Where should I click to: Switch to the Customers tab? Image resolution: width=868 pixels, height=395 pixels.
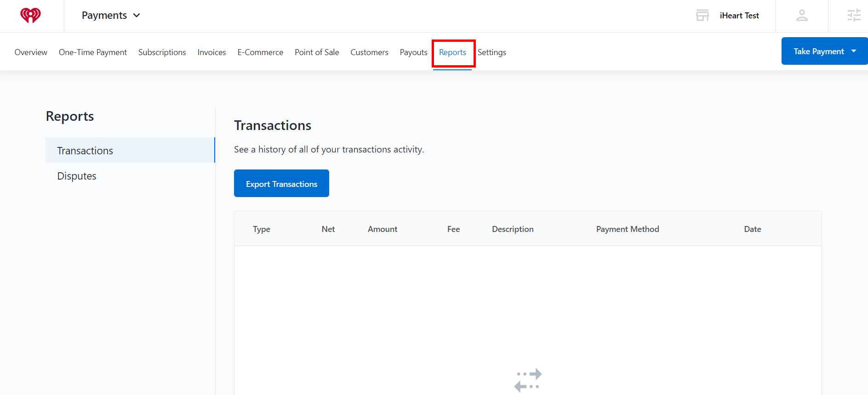370,52
